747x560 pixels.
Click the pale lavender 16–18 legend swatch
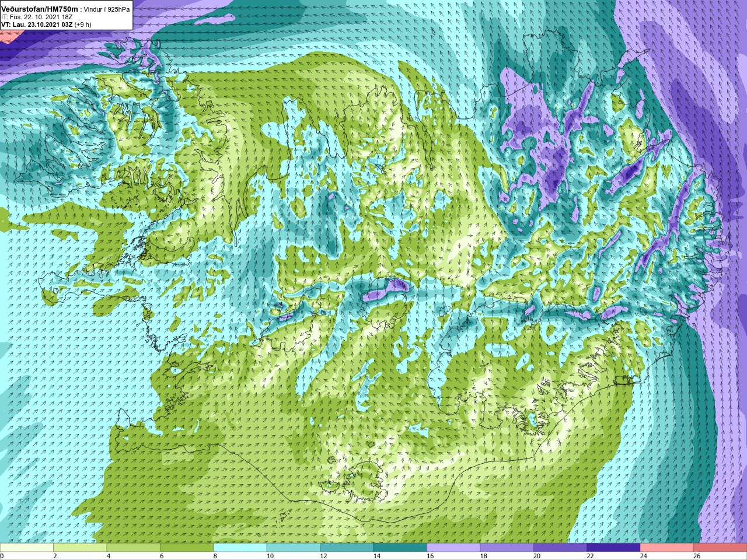(453, 548)
